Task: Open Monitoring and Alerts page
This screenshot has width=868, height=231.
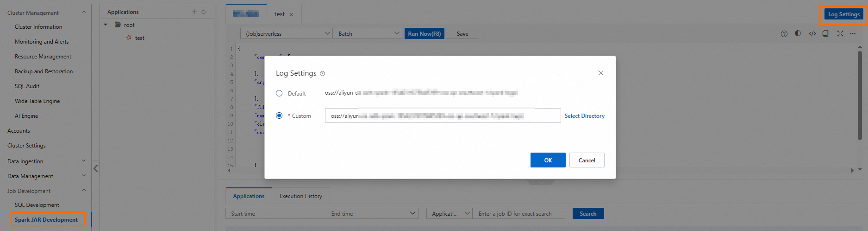Action: (x=42, y=42)
